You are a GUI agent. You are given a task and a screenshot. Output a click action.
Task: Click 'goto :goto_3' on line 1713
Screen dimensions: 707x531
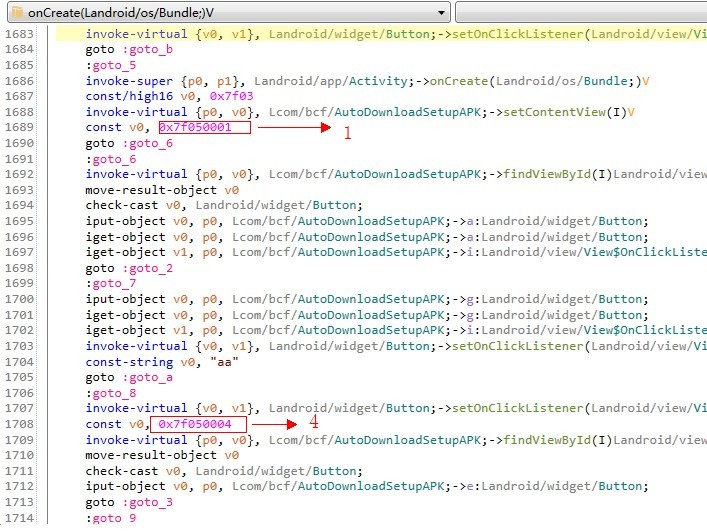coord(129,502)
